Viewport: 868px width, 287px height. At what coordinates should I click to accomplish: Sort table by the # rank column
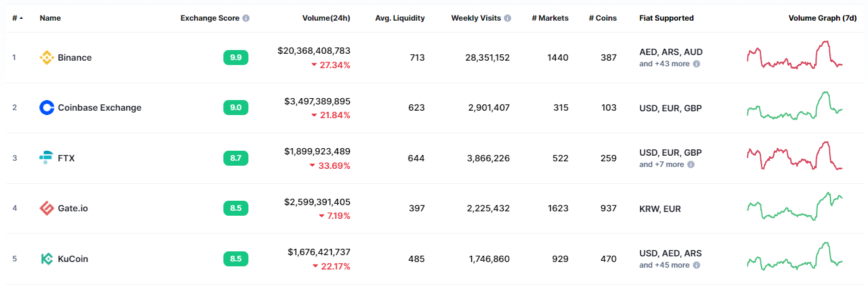pyautogui.click(x=16, y=18)
